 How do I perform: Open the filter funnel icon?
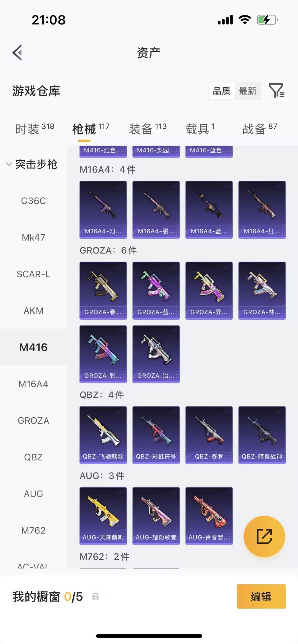(276, 90)
